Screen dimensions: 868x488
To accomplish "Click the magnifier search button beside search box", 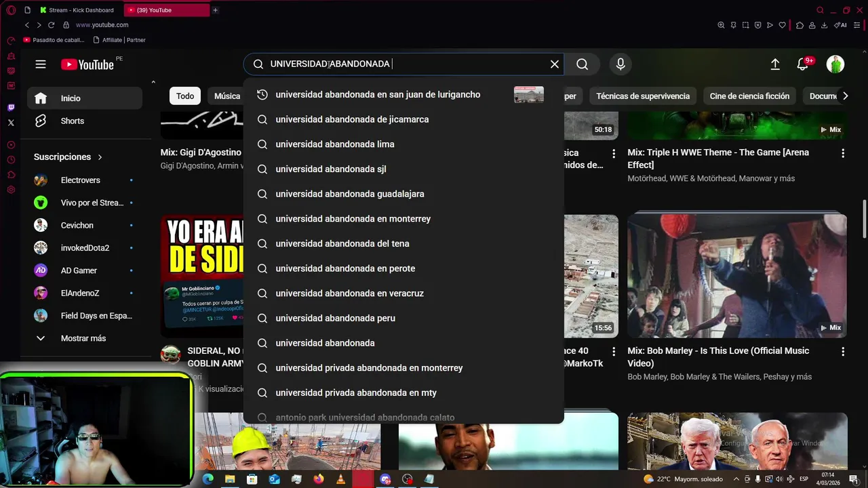I will tap(582, 64).
